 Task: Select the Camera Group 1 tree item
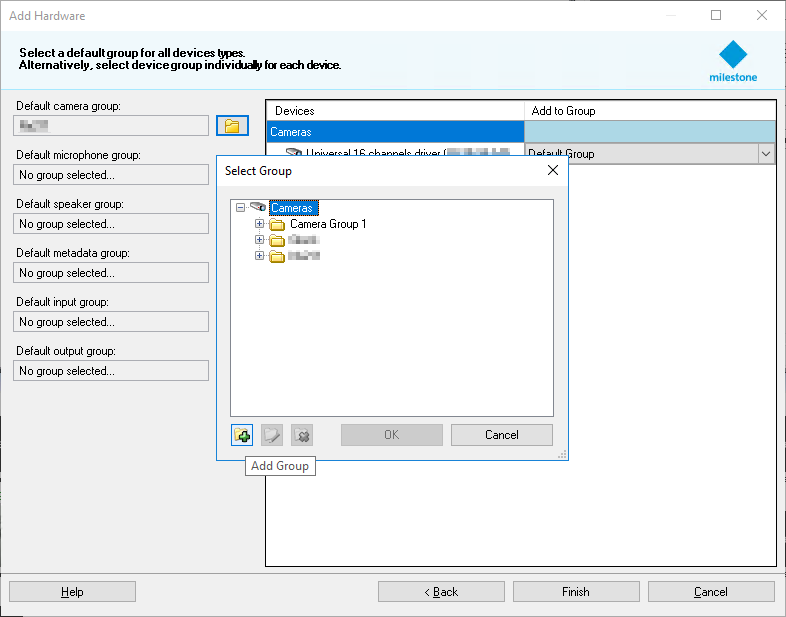pyautogui.click(x=328, y=224)
